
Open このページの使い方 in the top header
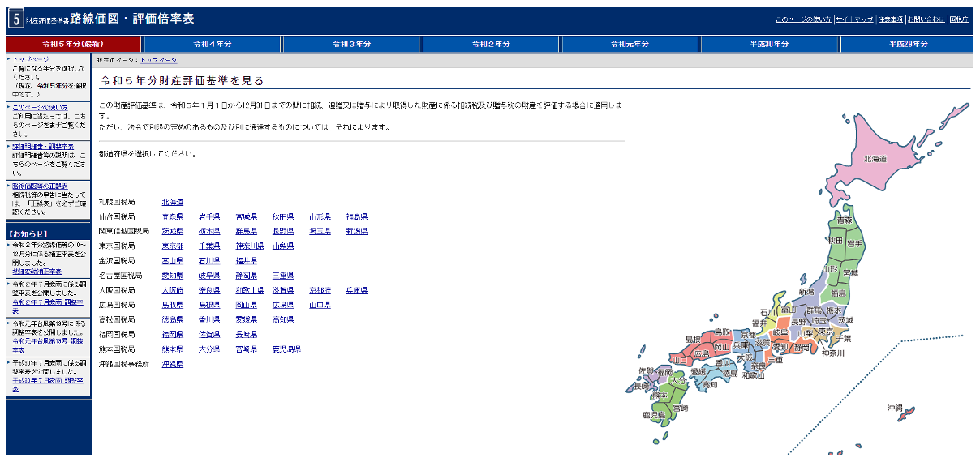803,19
